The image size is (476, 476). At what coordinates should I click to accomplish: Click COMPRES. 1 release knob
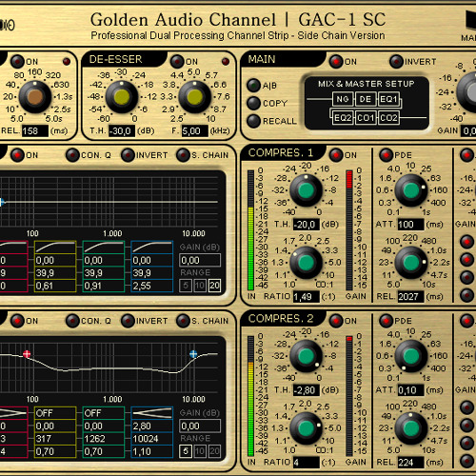(411, 263)
